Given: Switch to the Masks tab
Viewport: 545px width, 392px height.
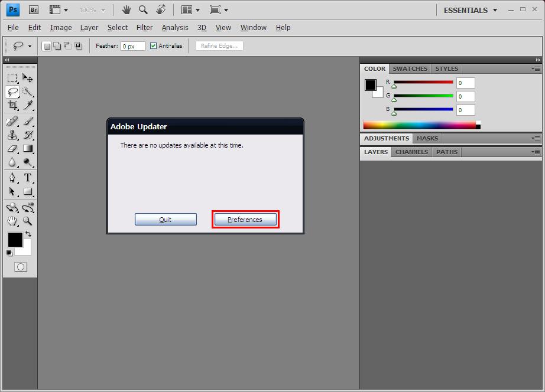Looking at the screenshot, I should pyautogui.click(x=427, y=138).
